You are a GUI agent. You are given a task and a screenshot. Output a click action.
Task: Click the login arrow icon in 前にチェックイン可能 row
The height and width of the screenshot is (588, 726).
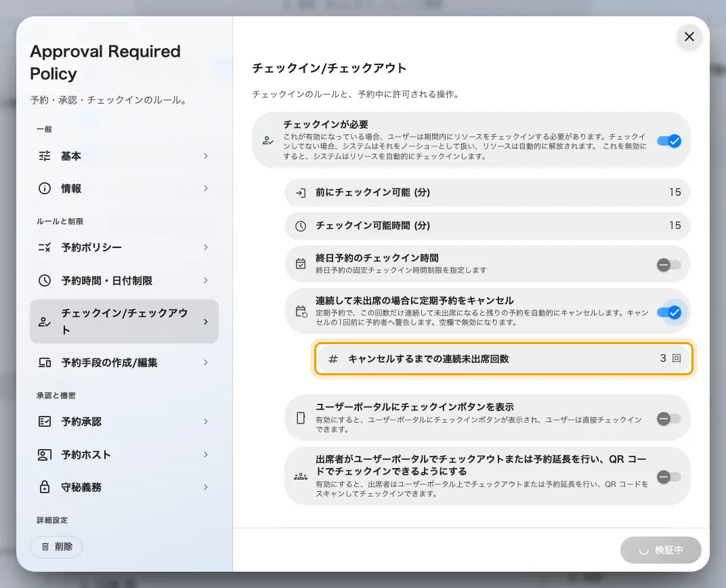[x=301, y=192]
